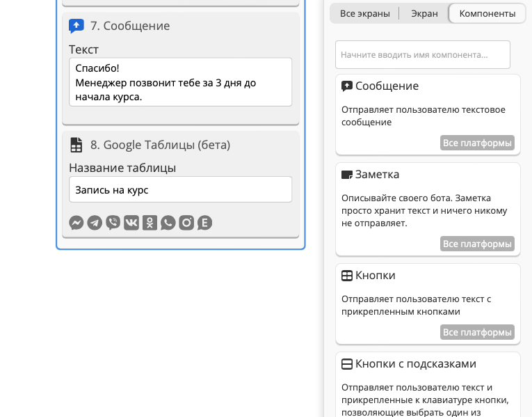Click the Заметка component note icon
The image size is (532, 417).
347,175
